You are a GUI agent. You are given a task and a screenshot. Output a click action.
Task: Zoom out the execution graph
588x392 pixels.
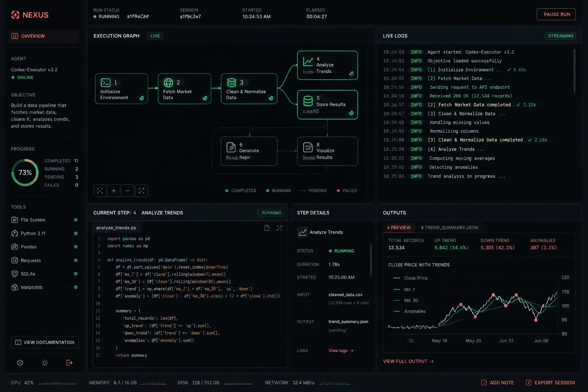[127, 191]
